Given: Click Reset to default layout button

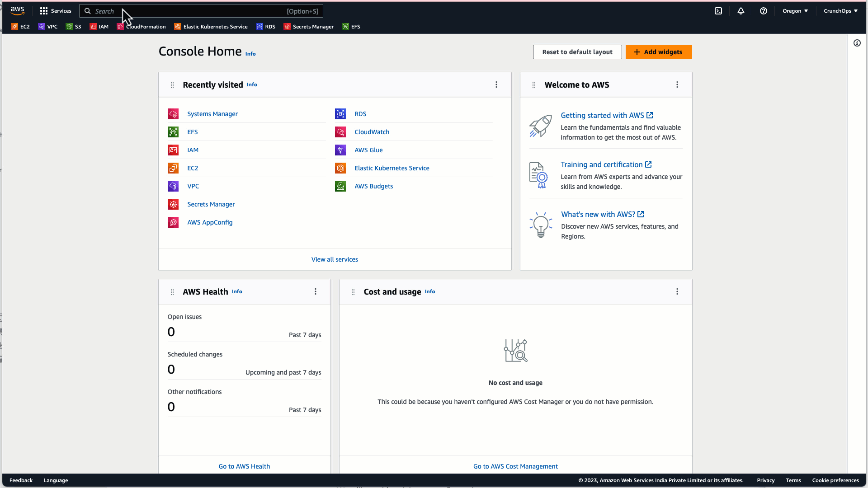Looking at the screenshot, I should point(577,52).
